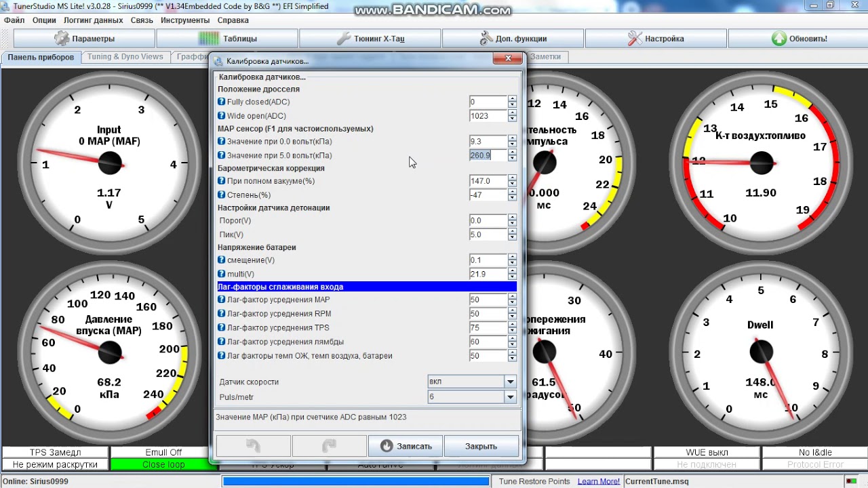Expand the Датчик скорости dropdown
Viewport: 868px width, 488px height.
coord(510,382)
